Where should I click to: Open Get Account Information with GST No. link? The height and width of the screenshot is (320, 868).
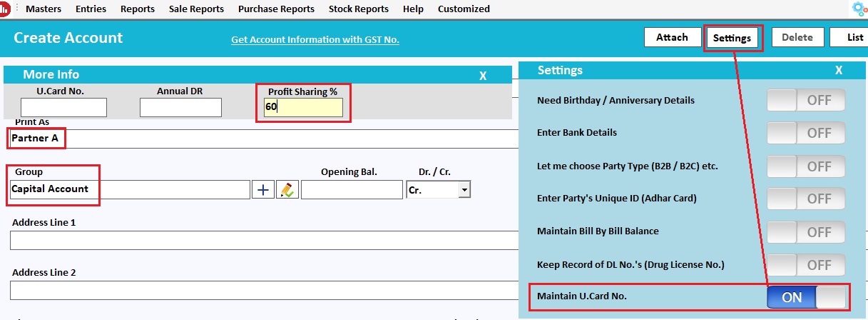(x=315, y=40)
